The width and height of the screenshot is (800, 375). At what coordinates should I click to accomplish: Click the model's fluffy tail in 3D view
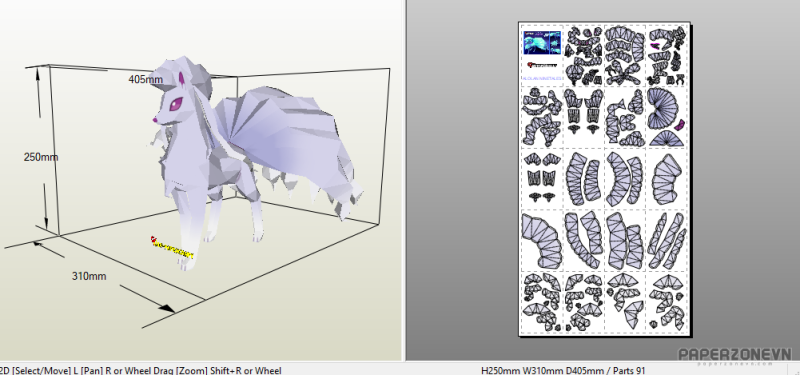click(x=286, y=148)
